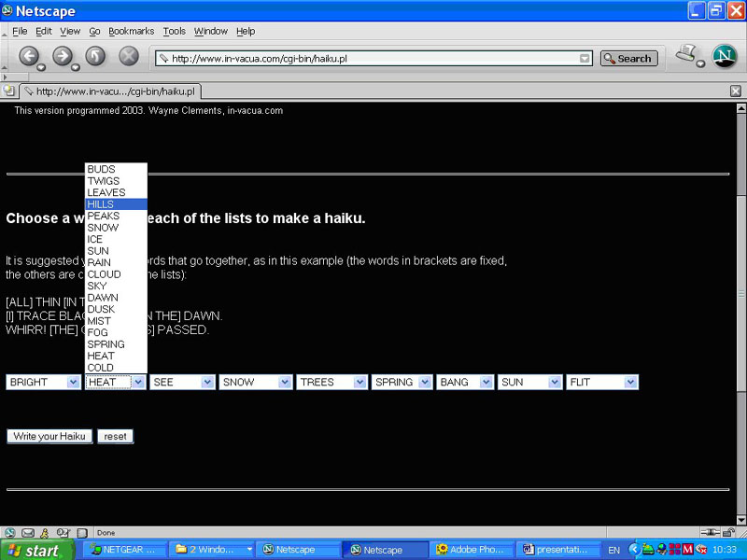Choose TWIGS from the open list

tap(116, 181)
